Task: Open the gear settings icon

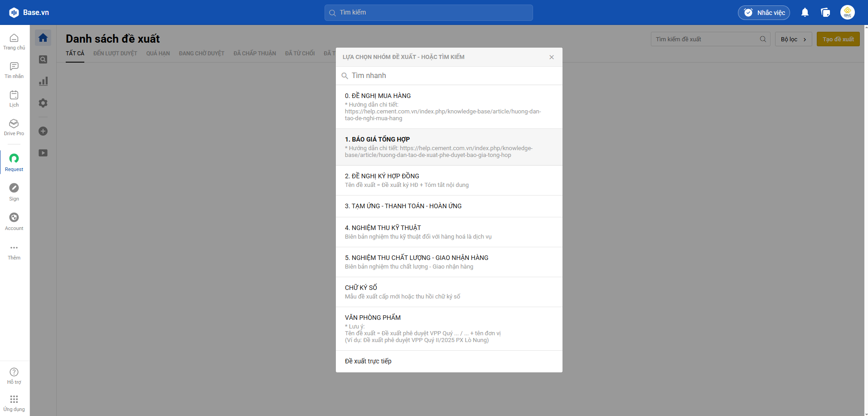Action: [x=43, y=103]
